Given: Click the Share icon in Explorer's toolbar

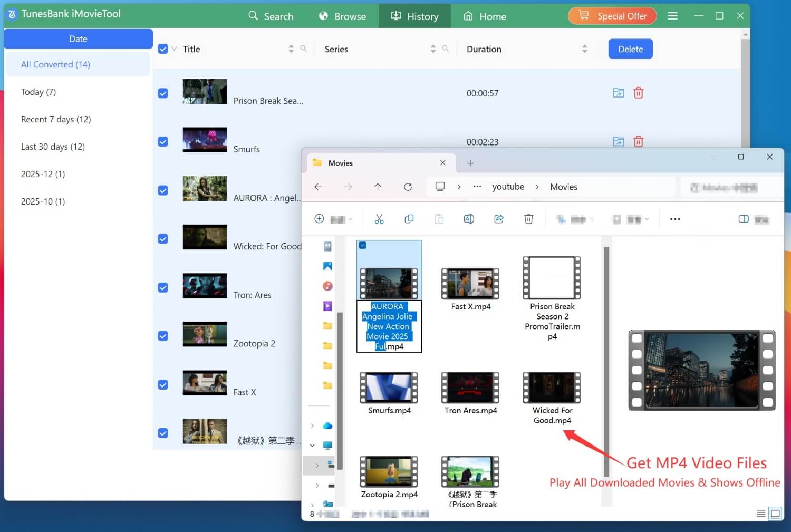Looking at the screenshot, I should click(x=499, y=218).
